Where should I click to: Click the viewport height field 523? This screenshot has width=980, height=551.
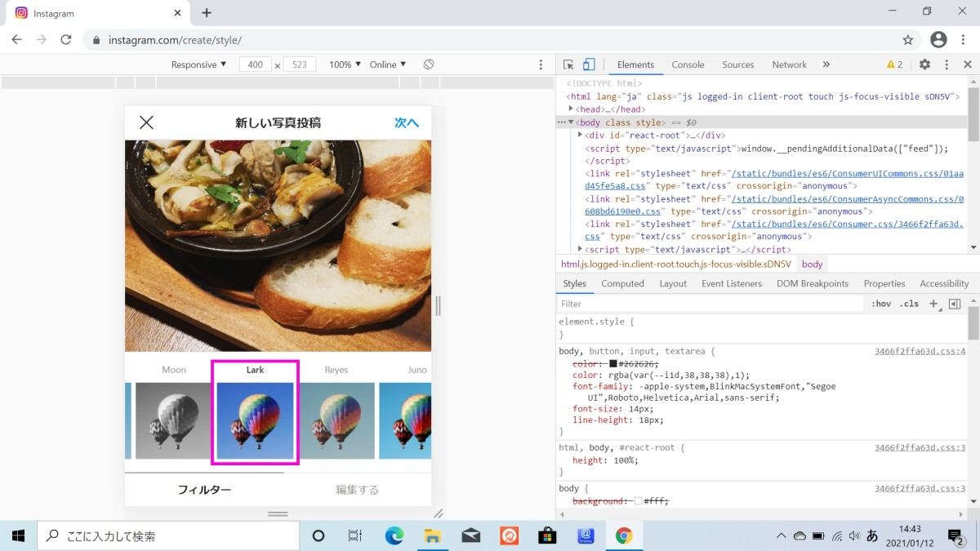coord(299,64)
